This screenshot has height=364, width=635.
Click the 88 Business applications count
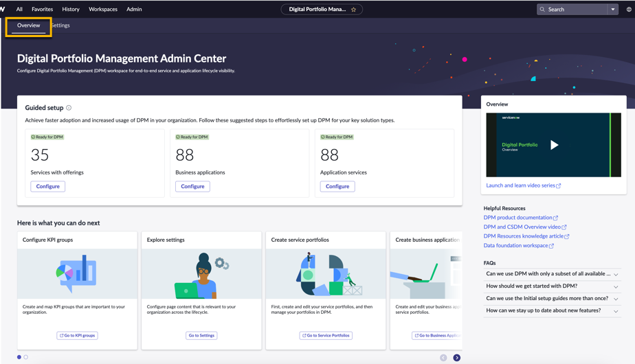pyautogui.click(x=185, y=155)
